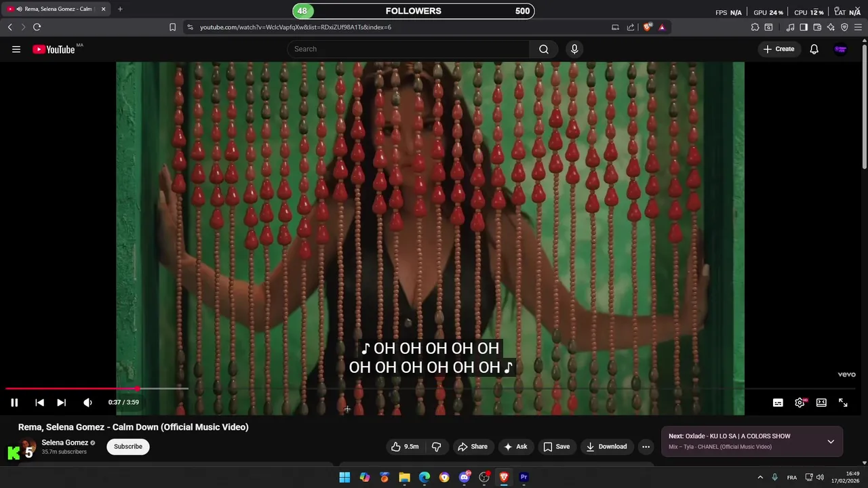Open YouTube notifications bell

pyautogui.click(x=814, y=49)
